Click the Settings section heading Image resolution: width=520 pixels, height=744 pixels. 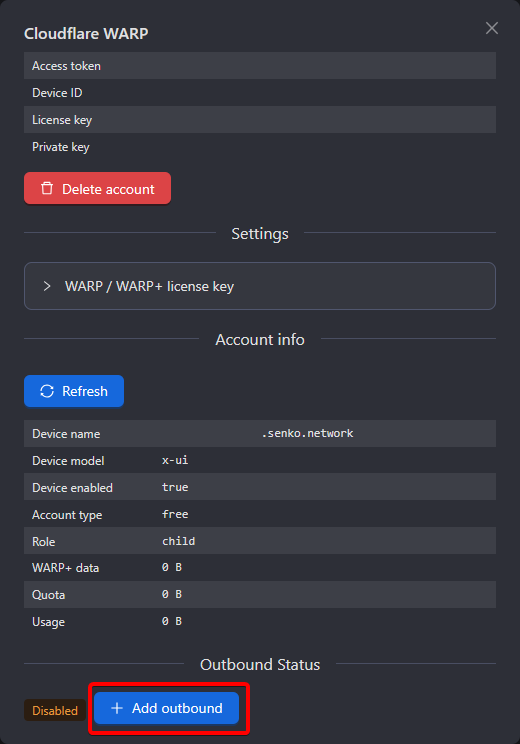click(260, 233)
